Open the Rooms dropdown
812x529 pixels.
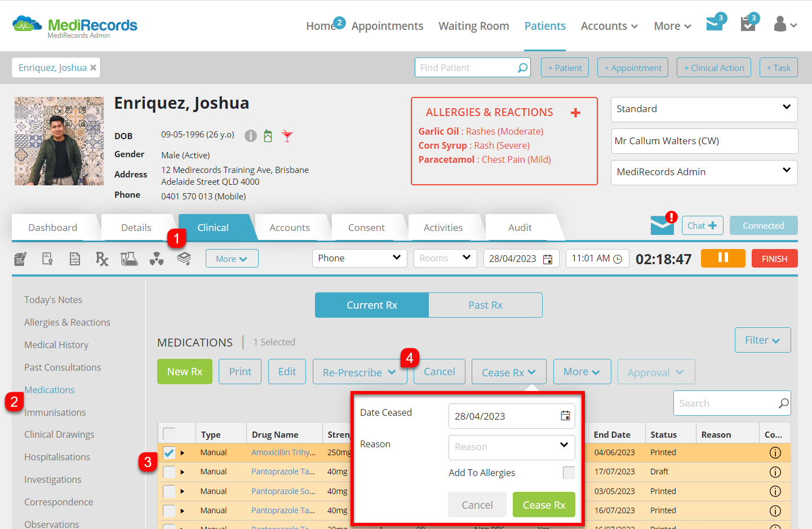445,258
